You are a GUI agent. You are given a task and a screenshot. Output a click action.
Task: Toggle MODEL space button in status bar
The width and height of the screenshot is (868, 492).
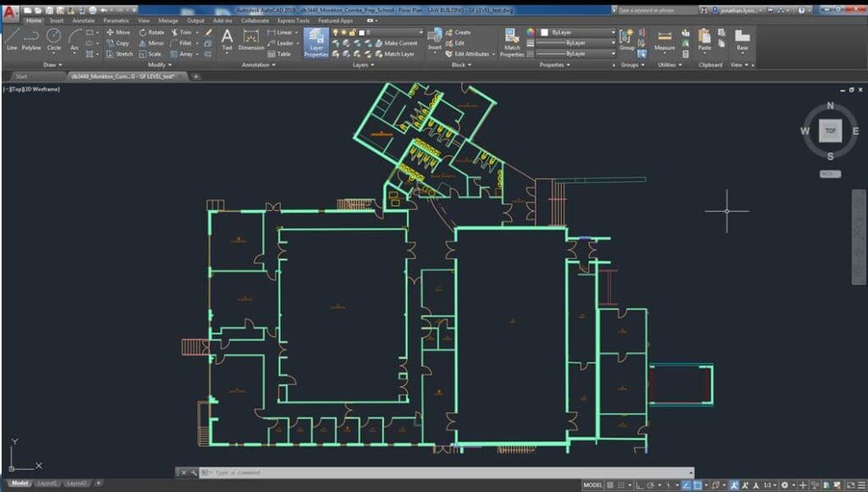coord(593,485)
